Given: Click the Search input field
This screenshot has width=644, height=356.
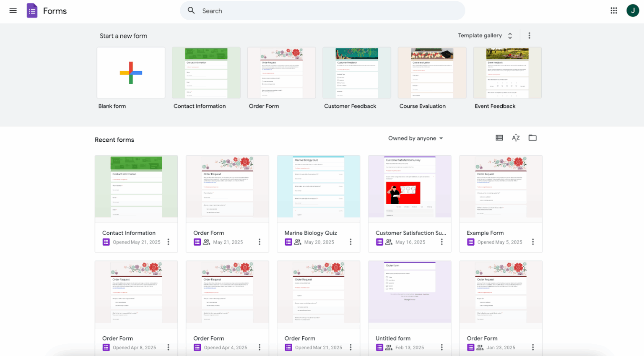Looking at the screenshot, I should (x=293, y=10).
